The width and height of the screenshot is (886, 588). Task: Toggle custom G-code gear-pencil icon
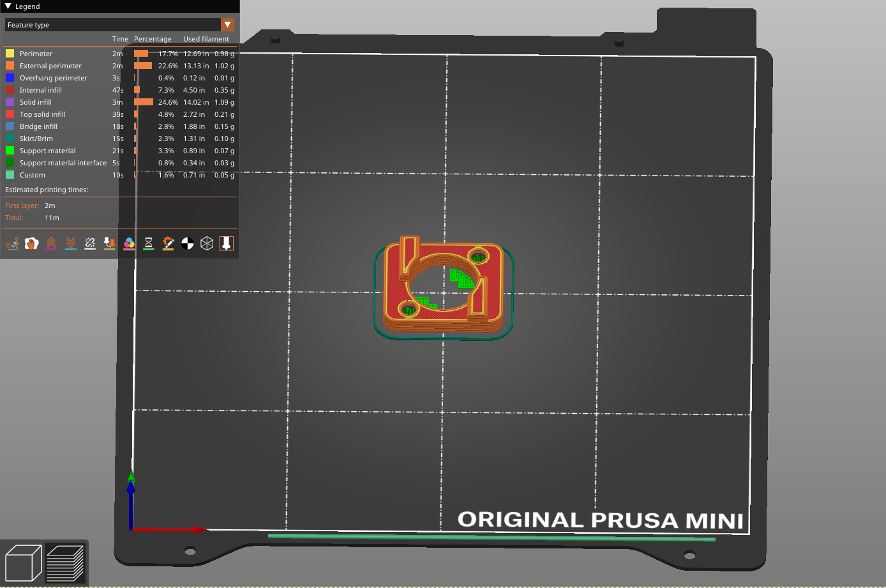pyautogui.click(x=168, y=243)
